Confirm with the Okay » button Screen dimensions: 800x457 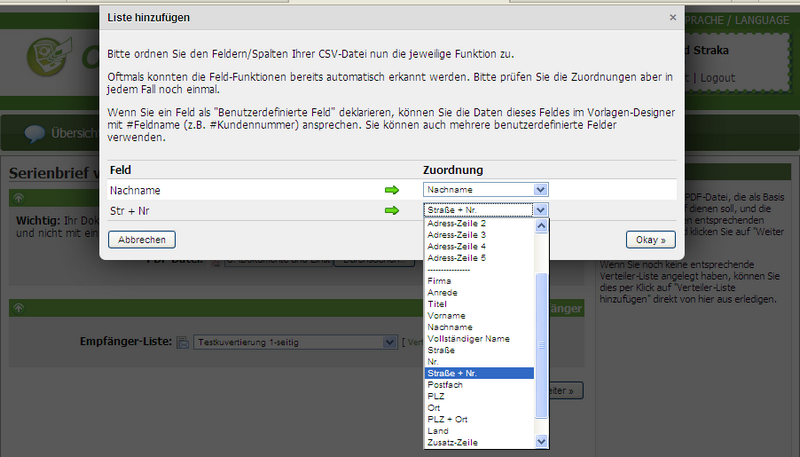pos(651,240)
